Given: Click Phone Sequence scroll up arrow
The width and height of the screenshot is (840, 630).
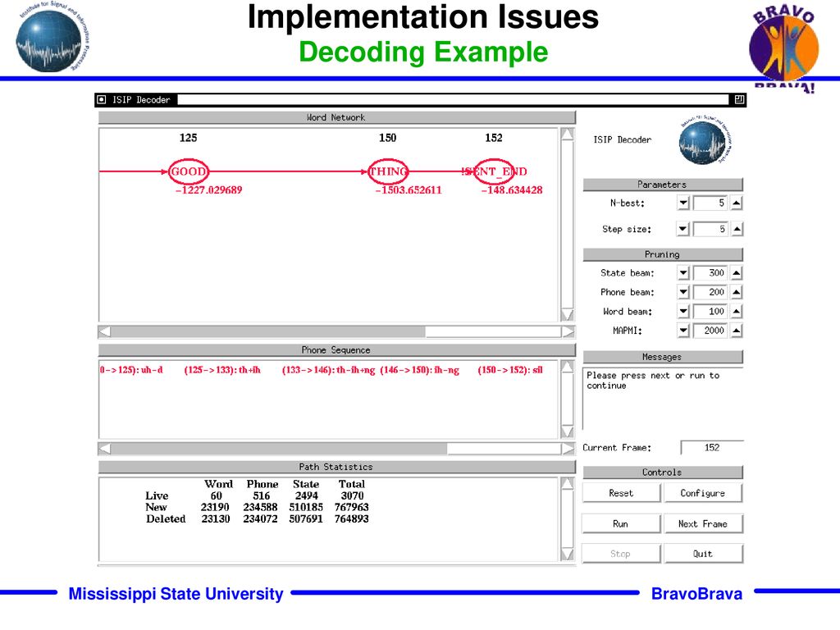Looking at the screenshot, I should 568,367.
